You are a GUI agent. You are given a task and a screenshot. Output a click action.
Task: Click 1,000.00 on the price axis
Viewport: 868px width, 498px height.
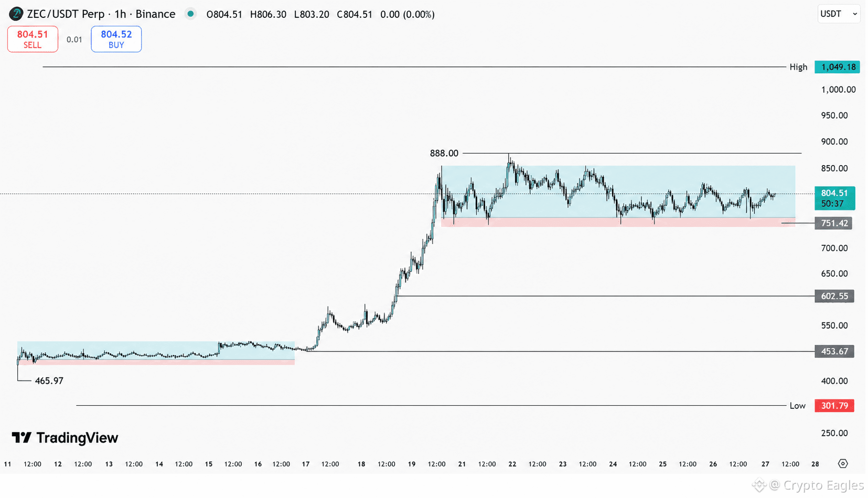(838, 90)
